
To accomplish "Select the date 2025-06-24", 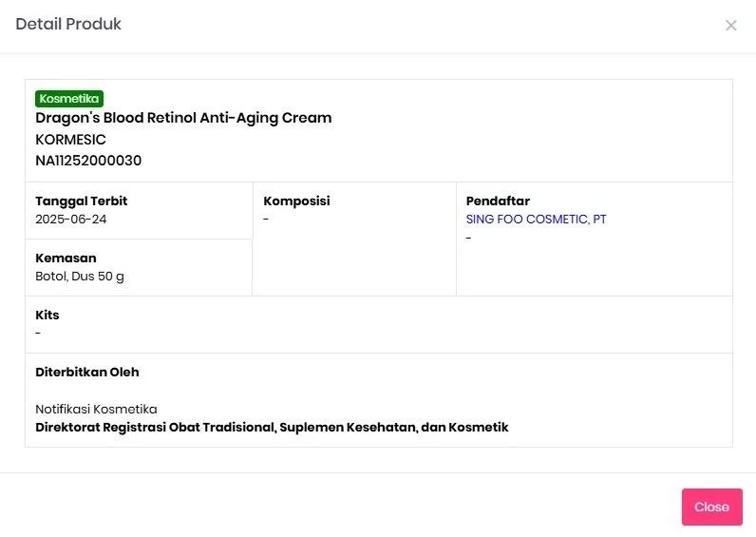I will coord(71,220).
